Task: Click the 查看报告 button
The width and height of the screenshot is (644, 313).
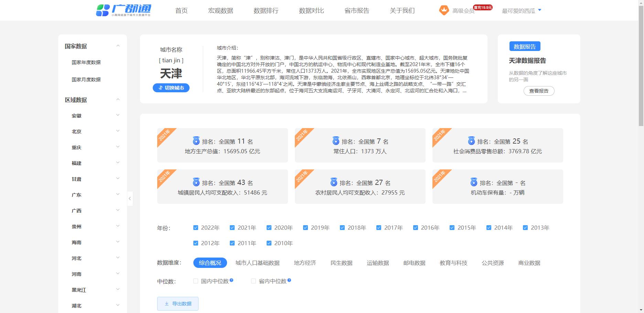Action: coord(538,91)
